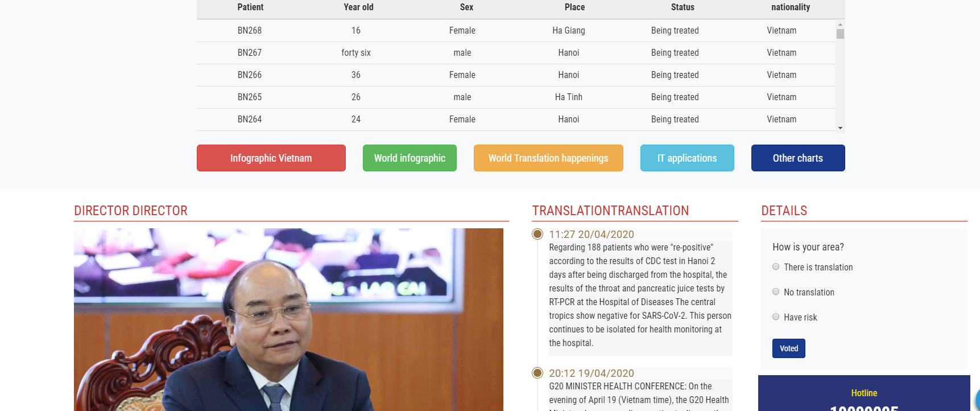Click the patient table scroll-up arrow

(x=840, y=25)
